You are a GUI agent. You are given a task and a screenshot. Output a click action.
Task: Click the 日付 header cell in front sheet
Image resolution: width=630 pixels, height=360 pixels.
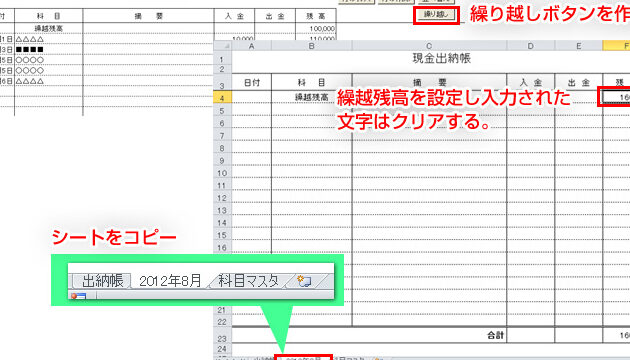(252, 83)
